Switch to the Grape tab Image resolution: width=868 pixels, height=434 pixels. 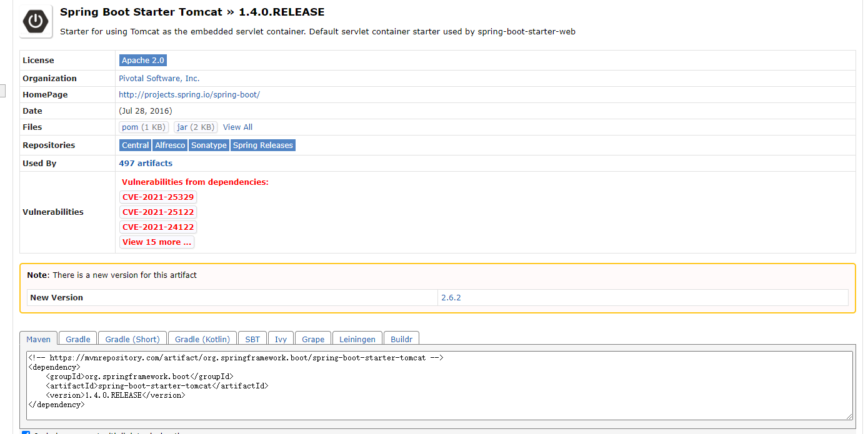(x=313, y=338)
